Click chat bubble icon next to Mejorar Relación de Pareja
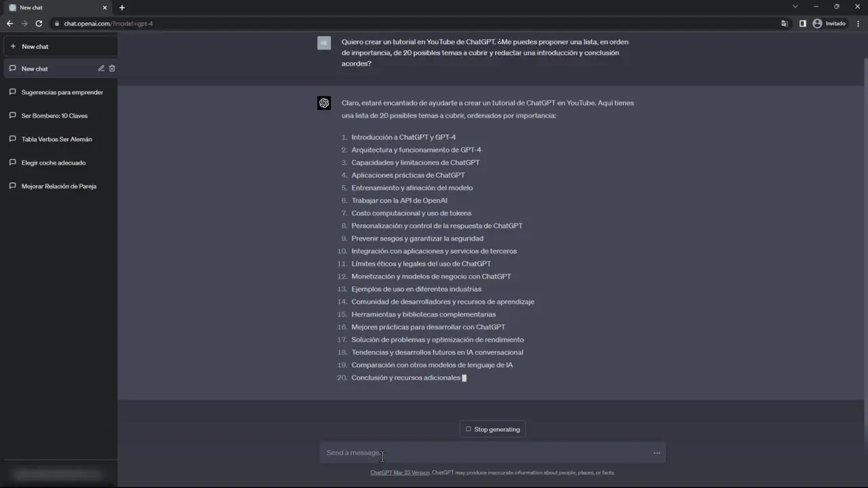Viewport: 868px width, 488px height. click(13, 186)
